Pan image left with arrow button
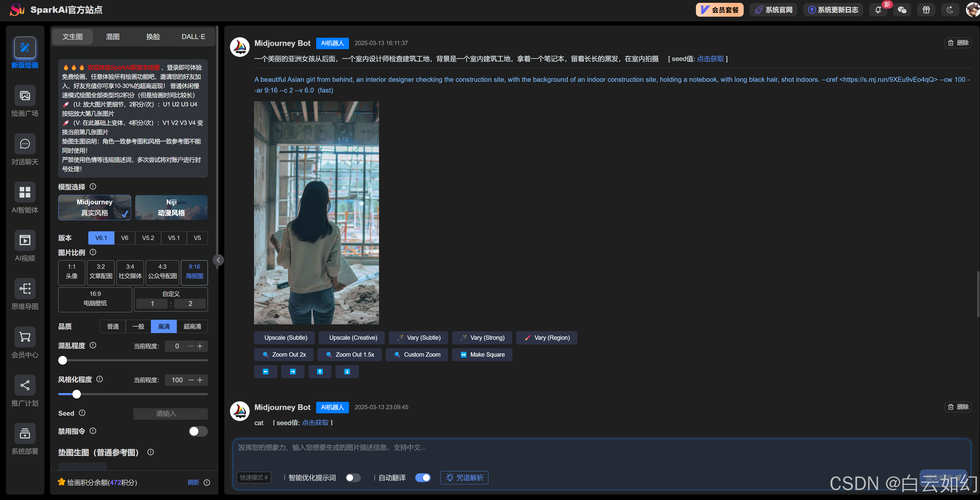The image size is (980, 500). 266,372
